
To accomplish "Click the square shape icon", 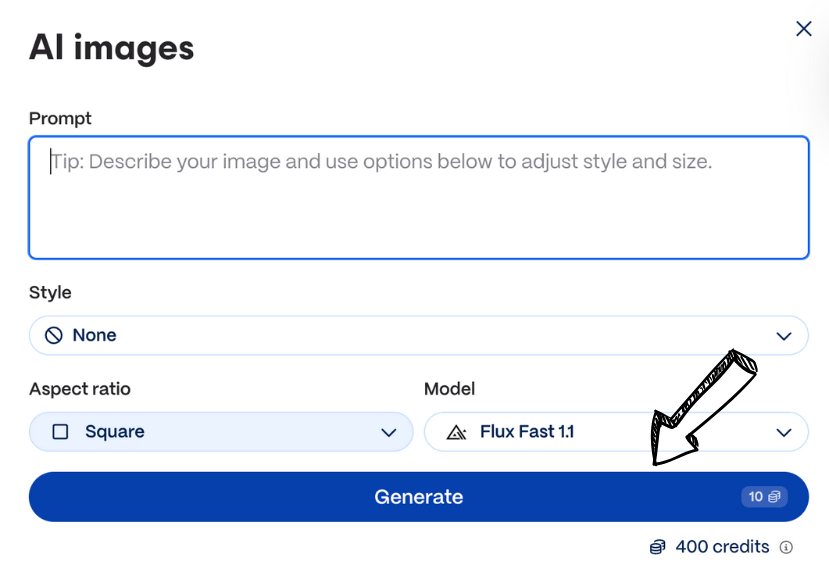I will coord(60,432).
